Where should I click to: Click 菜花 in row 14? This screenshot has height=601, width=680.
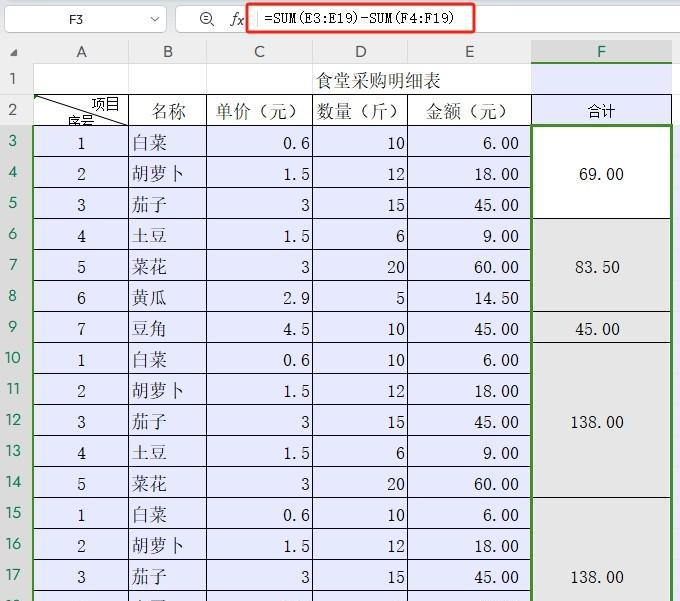tap(168, 483)
